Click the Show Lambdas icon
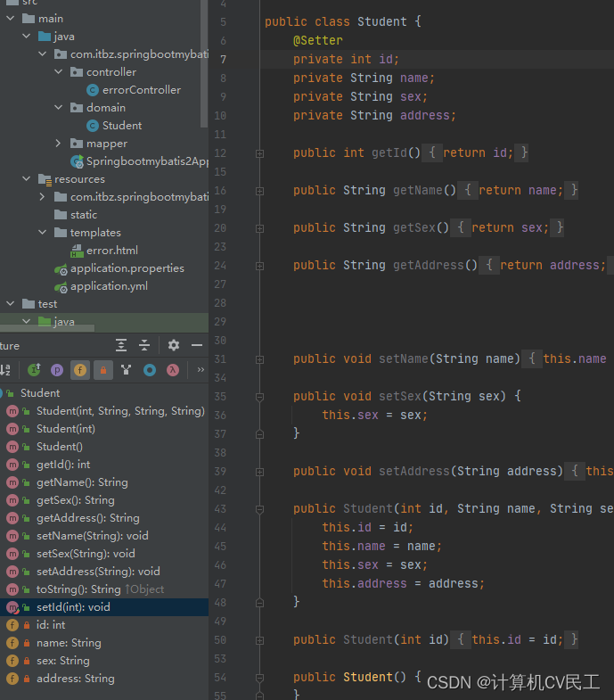614x700 pixels. point(173,369)
